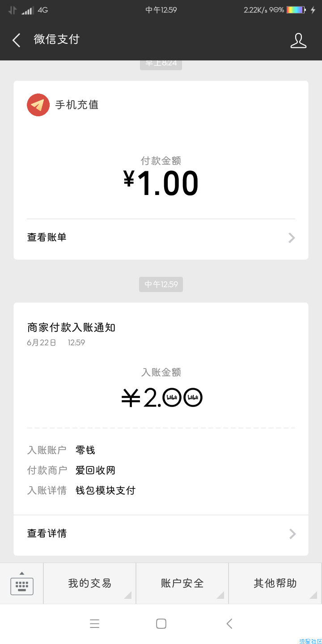
Task: Tap the 中午12:59 timestamp label
Action: 161,284
